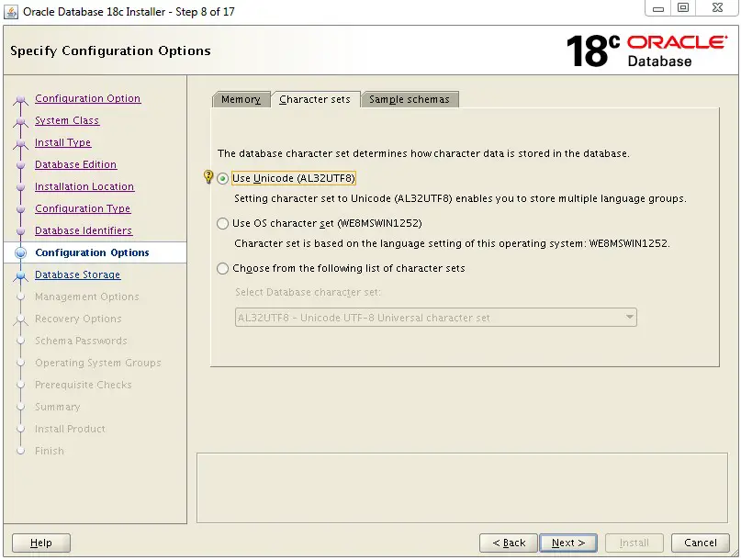This screenshot has height=560, width=741.
Task: Minimize the installer window
Action: 658,8
